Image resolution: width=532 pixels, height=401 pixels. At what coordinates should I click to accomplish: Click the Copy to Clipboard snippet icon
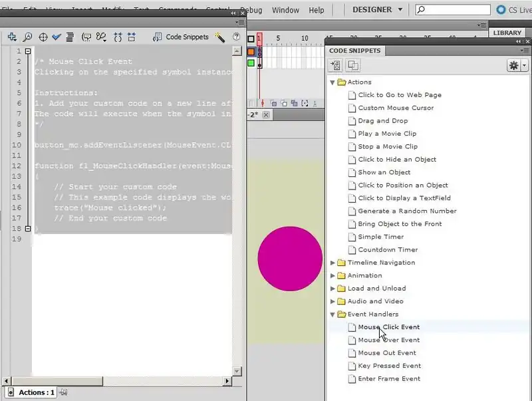pyautogui.click(x=352, y=65)
